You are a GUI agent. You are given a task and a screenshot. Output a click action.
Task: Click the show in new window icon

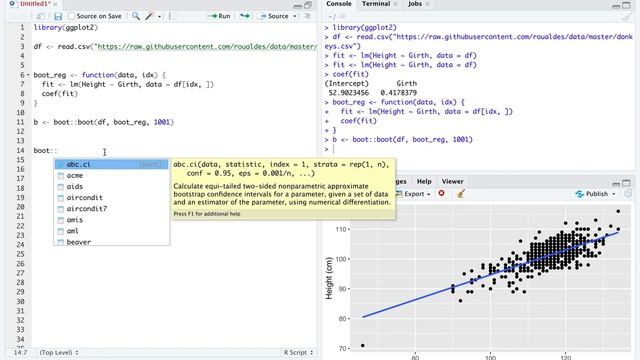(x=40, y=16)
